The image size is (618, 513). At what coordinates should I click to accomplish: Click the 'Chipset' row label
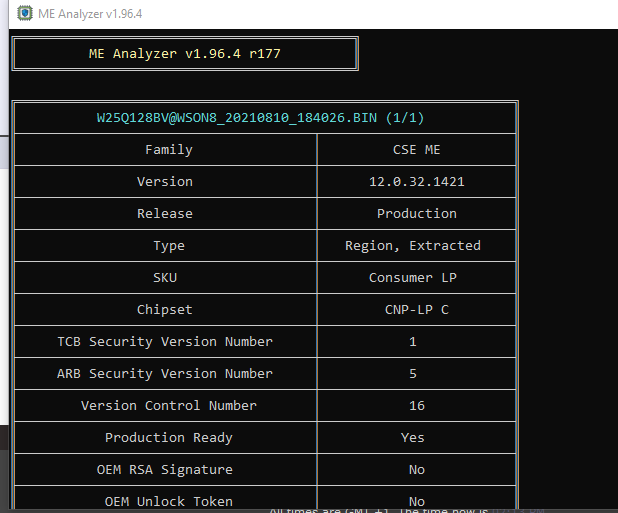pyautogui.click(x=165, y=310)
